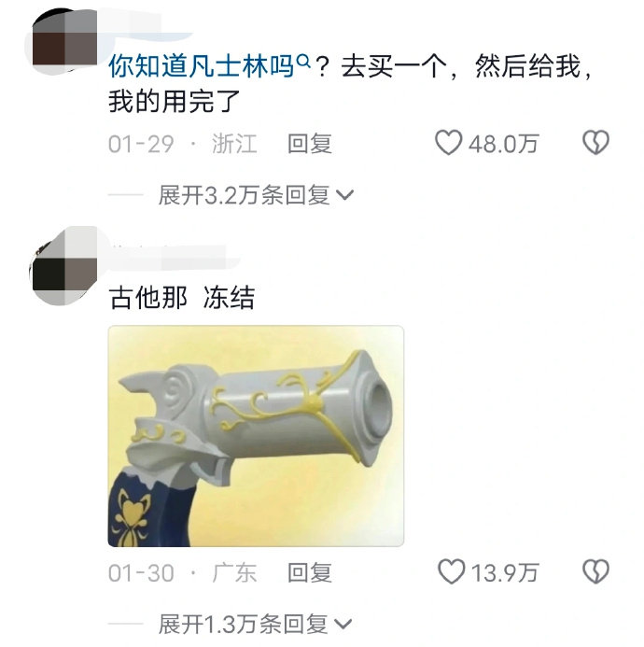
Task: Dislike the second comment with broken heart
Action: pyautogui.click(x=595, y=572)
